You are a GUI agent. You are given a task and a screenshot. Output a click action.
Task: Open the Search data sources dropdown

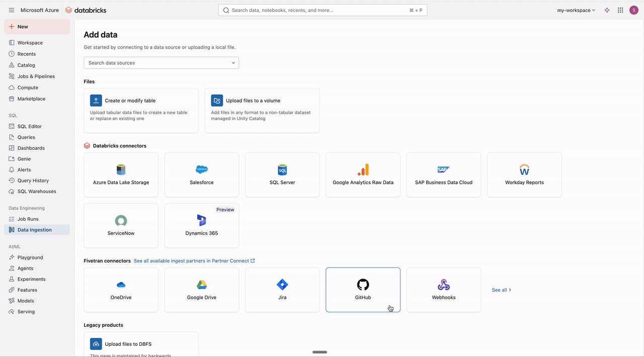click(161, 63)
